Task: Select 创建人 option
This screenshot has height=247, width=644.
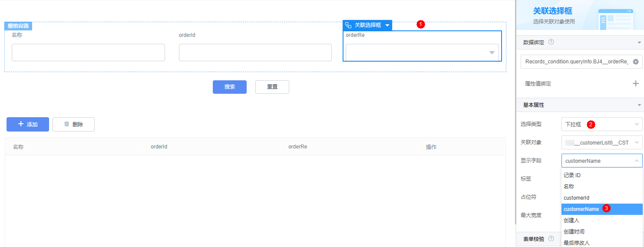Action: click(602, 221)
